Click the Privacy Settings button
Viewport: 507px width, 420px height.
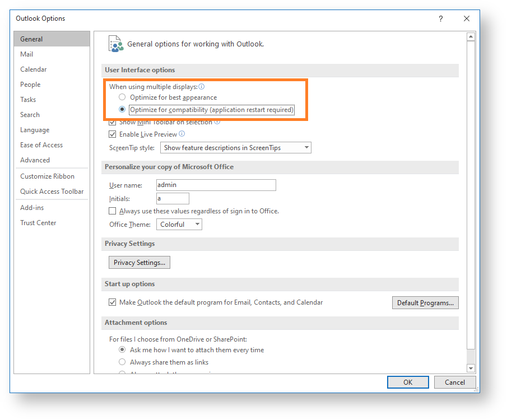(x=139, y=263)
